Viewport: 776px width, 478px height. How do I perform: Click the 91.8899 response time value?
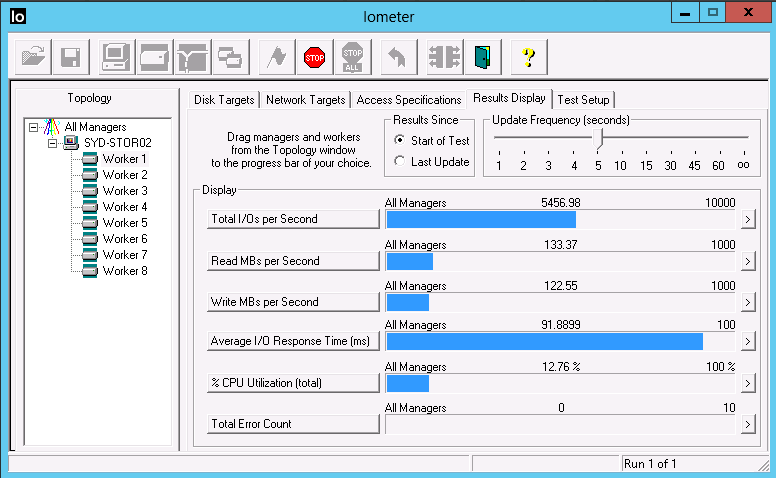pos(561,325)
